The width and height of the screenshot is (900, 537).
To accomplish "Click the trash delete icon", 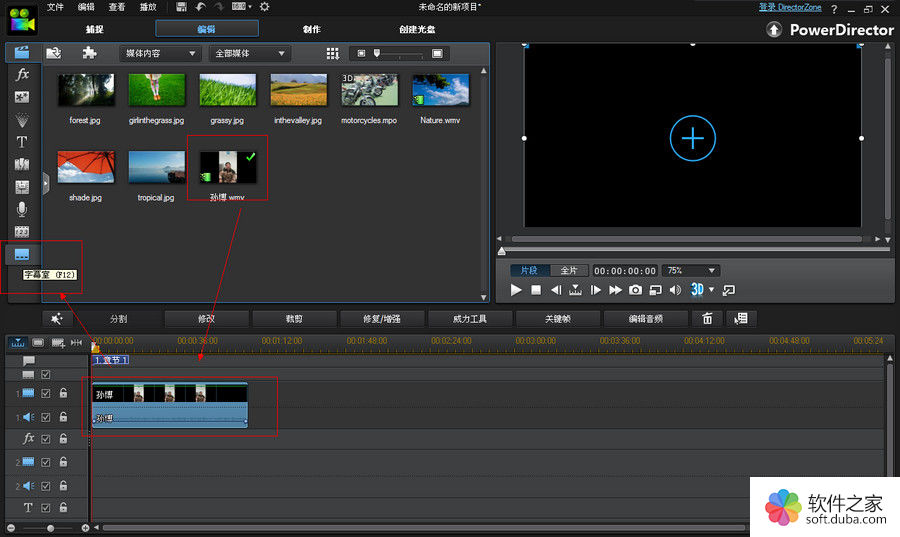I will [707, 318].
